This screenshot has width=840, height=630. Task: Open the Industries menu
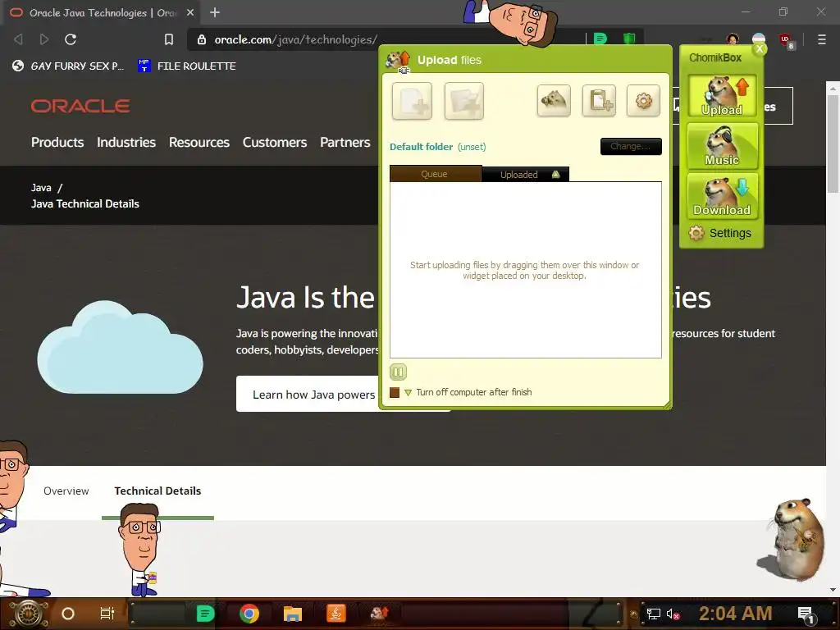click(126, 142)
